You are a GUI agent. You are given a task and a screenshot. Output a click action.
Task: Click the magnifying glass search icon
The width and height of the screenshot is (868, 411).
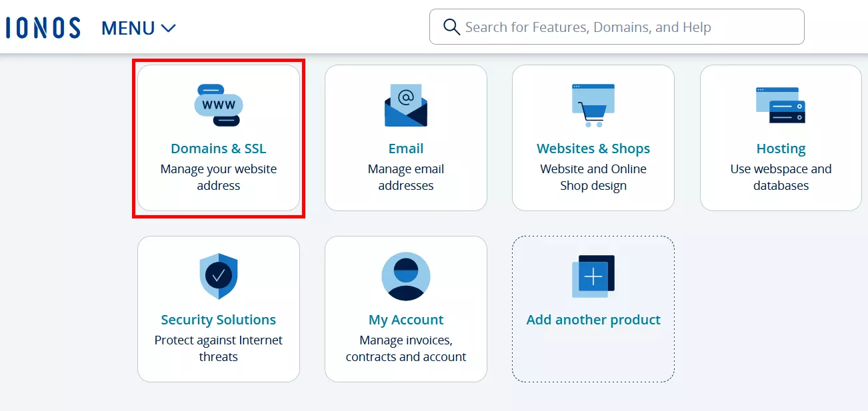click(x=451, y=27)
